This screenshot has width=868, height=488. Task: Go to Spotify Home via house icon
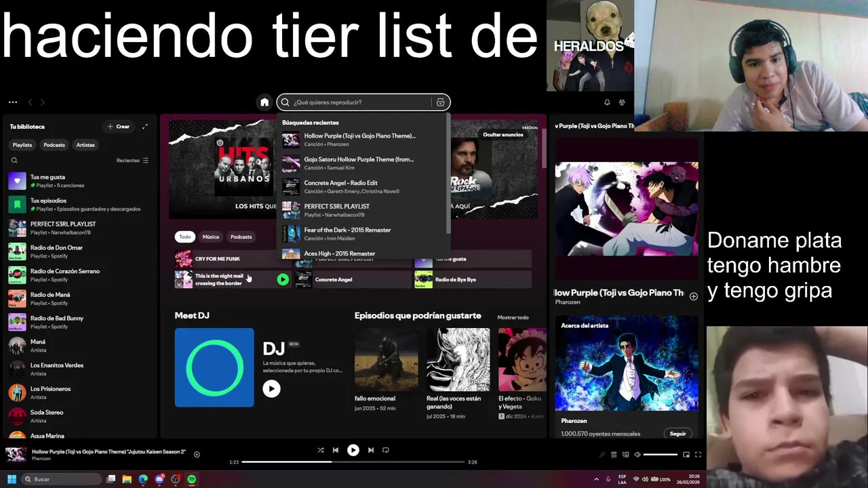point(264,102)
